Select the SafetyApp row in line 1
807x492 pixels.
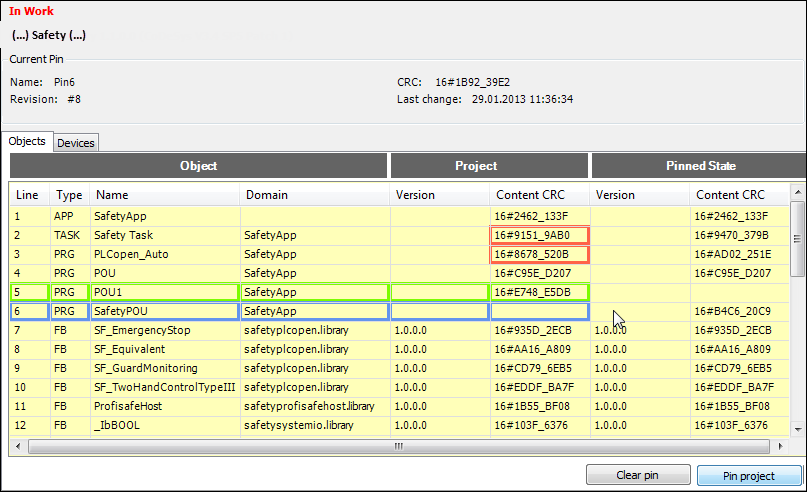point(165,216)
